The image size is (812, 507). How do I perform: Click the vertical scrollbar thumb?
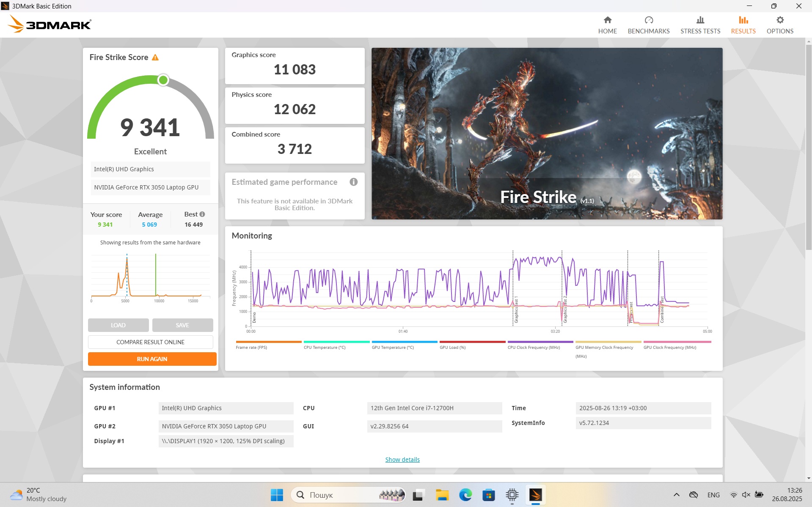(809, 148)
